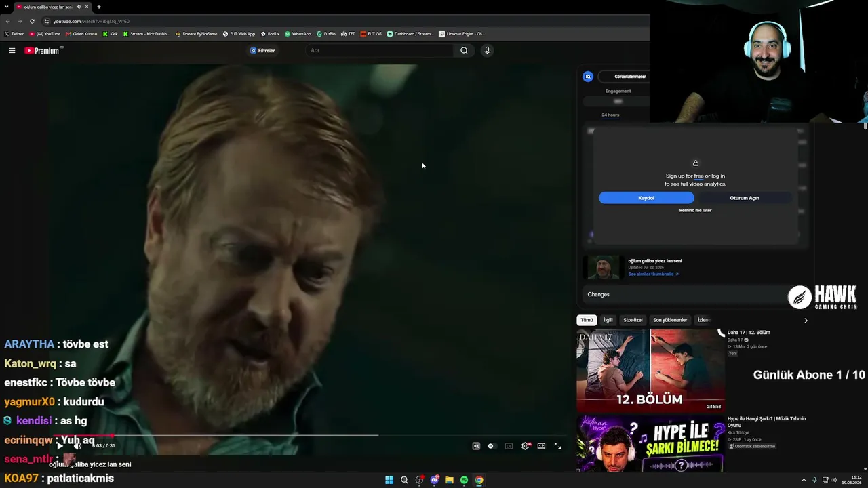Open video titled Daha 17 | 12. Bölüm
Screen dimensions: 868x488
pyautogui.click(x=749, y=333)
